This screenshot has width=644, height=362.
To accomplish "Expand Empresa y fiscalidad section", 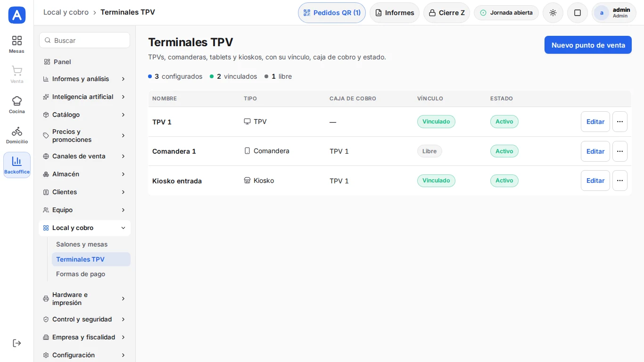I will click(x=84, y=337).
